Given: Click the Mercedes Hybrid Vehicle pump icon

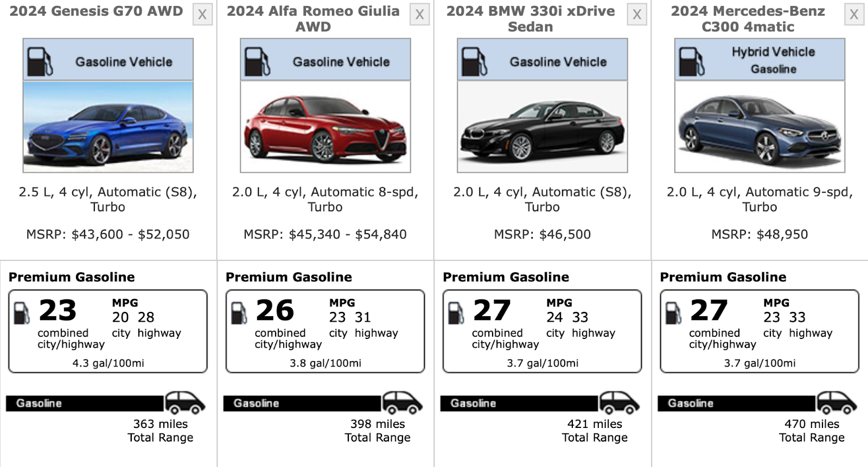Looking at the screenshot, I should pyautogui.click(x=692, y=61).
